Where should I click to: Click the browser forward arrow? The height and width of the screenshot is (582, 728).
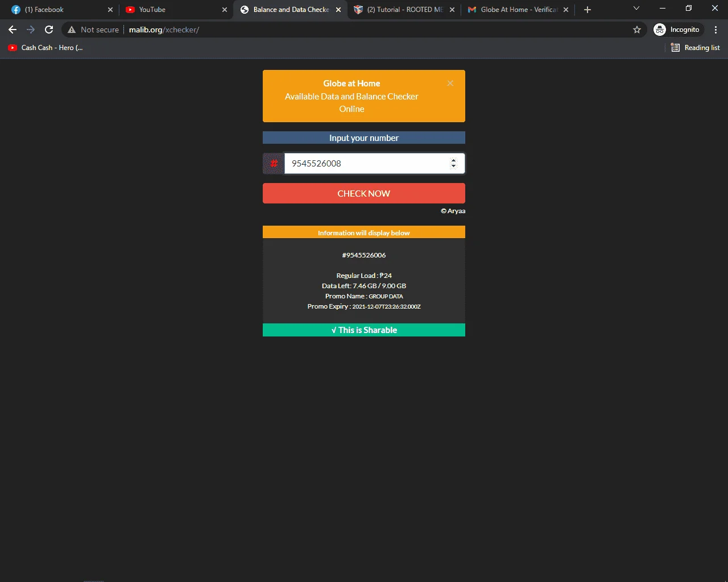31,30
